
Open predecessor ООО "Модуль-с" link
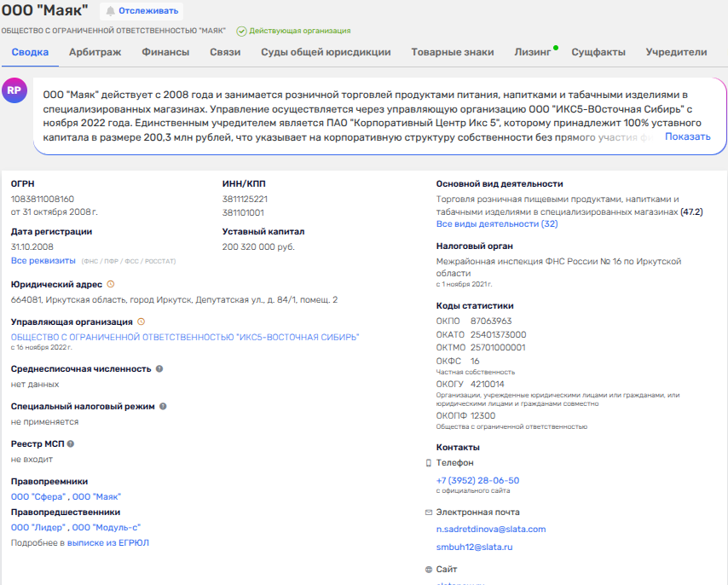[106, 527]
